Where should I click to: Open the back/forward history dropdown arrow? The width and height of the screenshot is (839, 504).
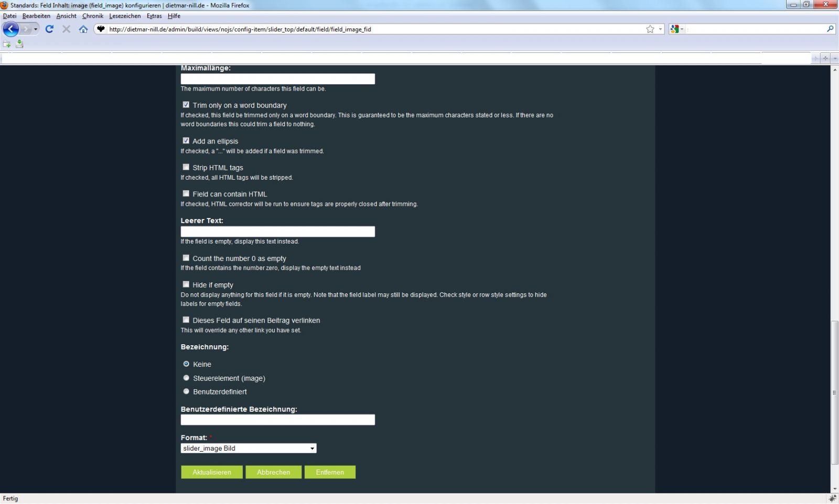pos(36,29)
